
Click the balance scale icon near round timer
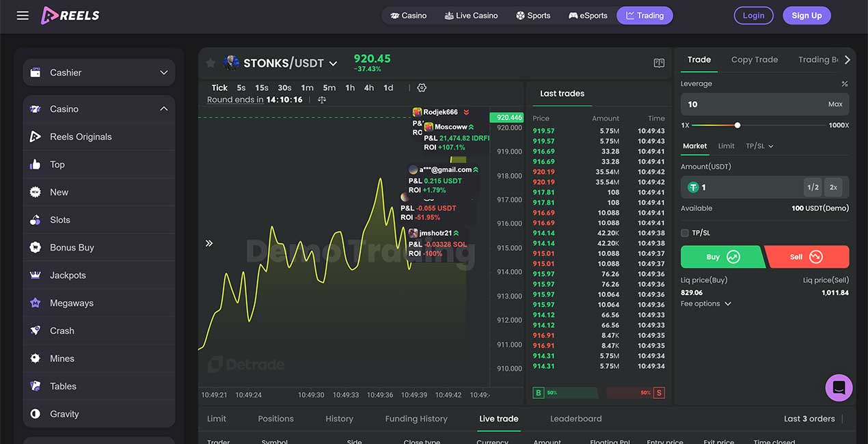(x=322, y=100)
